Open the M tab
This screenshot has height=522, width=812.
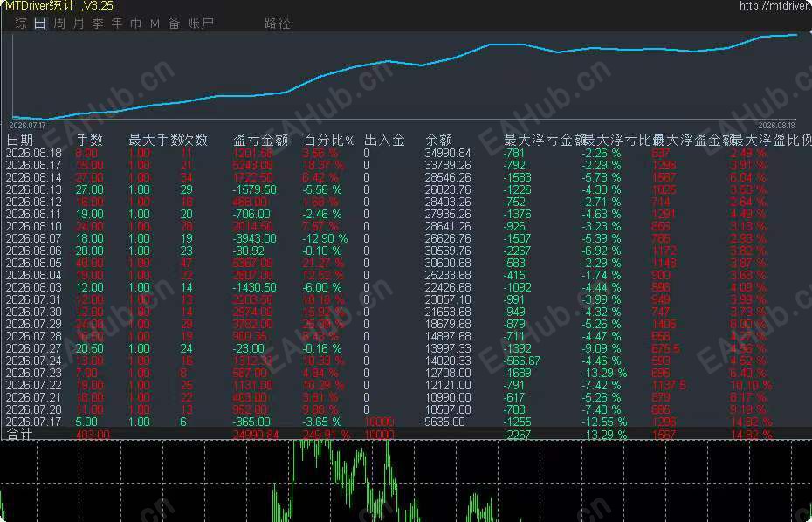[155, 24]
